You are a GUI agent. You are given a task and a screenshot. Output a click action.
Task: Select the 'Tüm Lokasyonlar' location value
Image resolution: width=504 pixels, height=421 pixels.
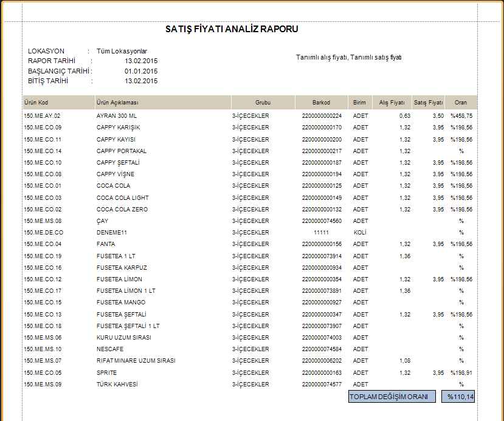click(122, 52)
